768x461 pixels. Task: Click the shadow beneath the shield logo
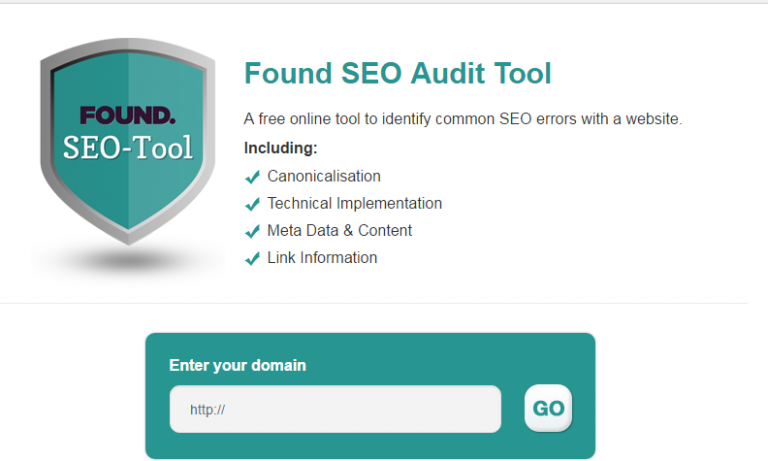pyautogui.click(x=127, y=262)
